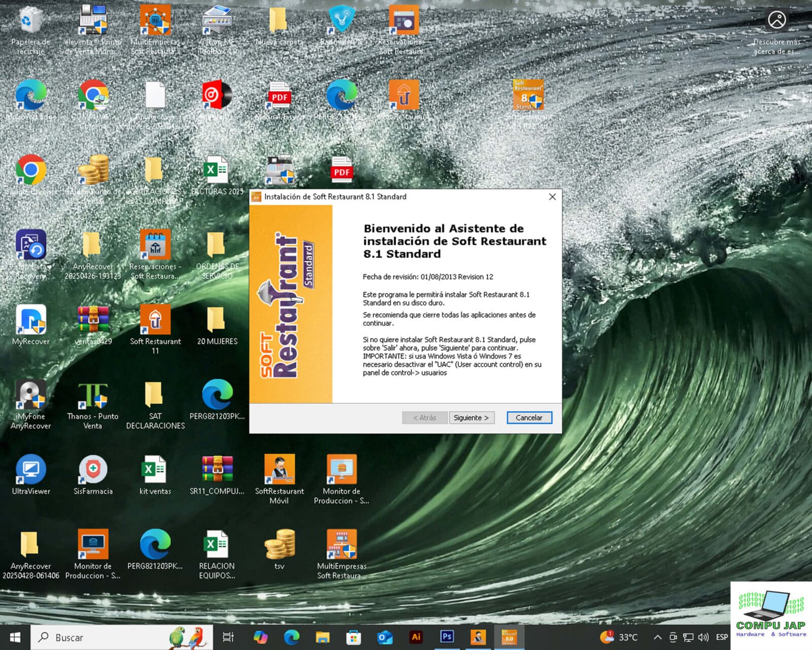Screen dimensions: 812x650
Task: Open the 20 MUJERES folder
Action: click(217, 320)
